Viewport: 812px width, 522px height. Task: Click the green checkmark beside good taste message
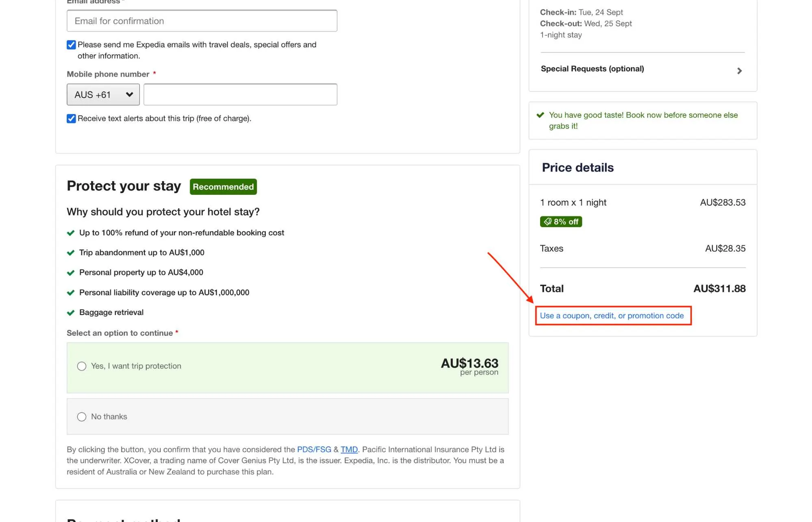point(540,115)
